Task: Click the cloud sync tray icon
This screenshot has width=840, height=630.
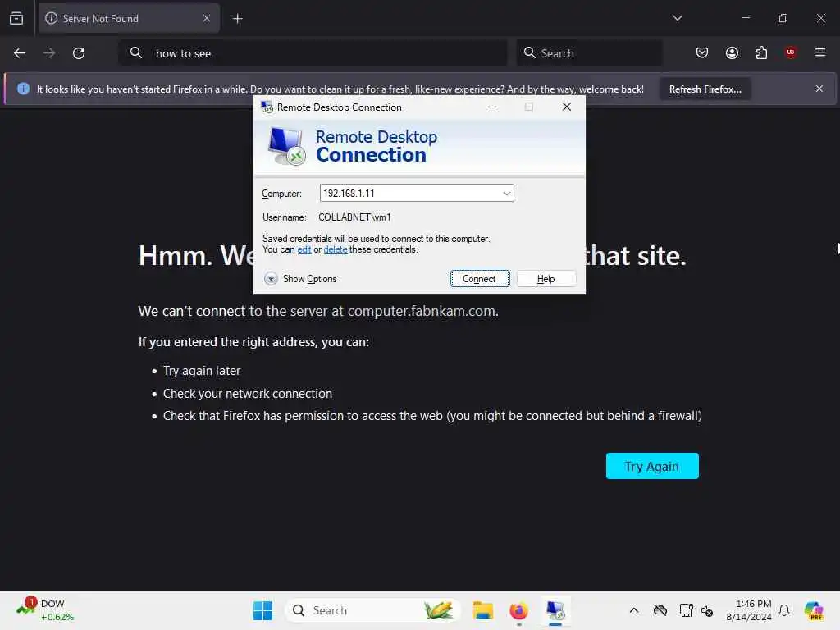Action: coord(660,610)
